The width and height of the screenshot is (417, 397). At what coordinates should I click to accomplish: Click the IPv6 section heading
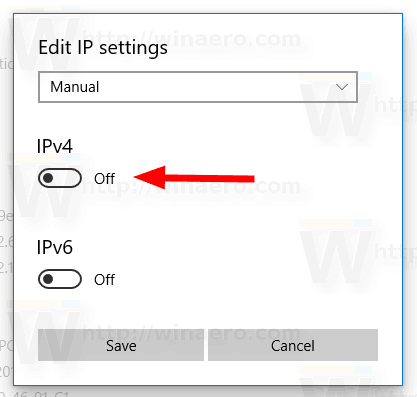pos(55,247)
